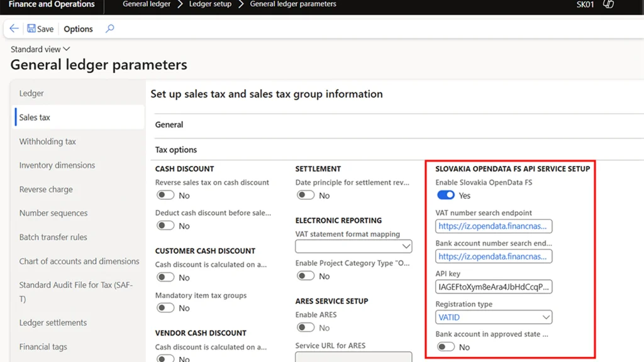Go back using the arrow icon
Viewport: 644px width, 362px height.
click(14, 28)
